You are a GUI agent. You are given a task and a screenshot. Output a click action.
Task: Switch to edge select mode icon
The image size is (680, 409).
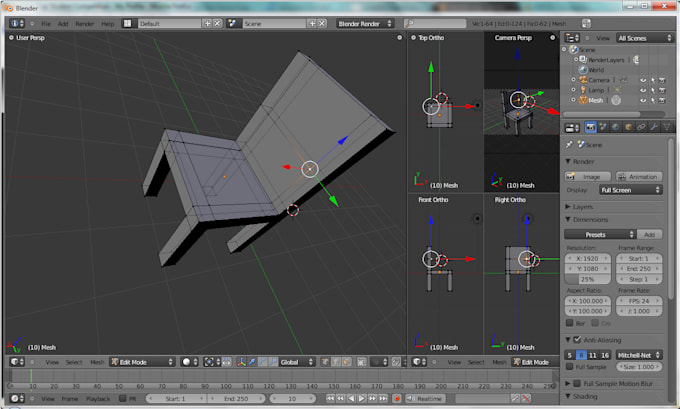(336, 362)
